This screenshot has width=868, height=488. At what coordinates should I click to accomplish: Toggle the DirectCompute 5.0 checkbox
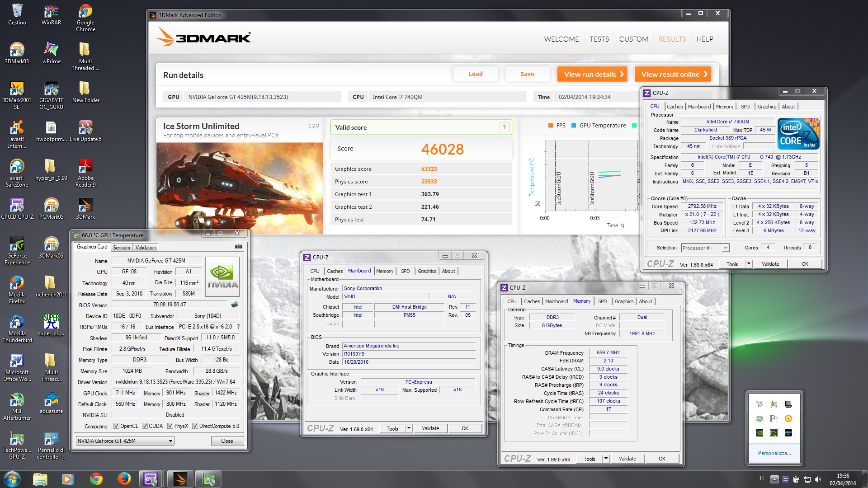tap(195, 426)
